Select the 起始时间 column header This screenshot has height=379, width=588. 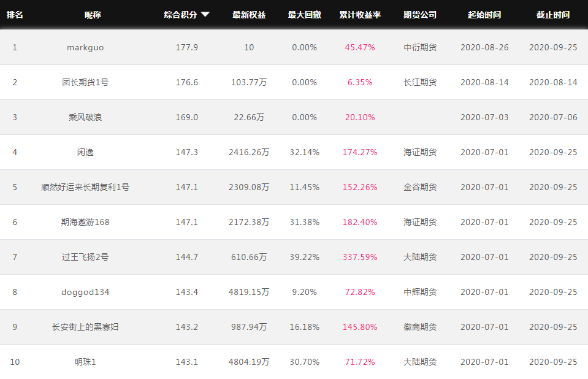tap(484, 15)
